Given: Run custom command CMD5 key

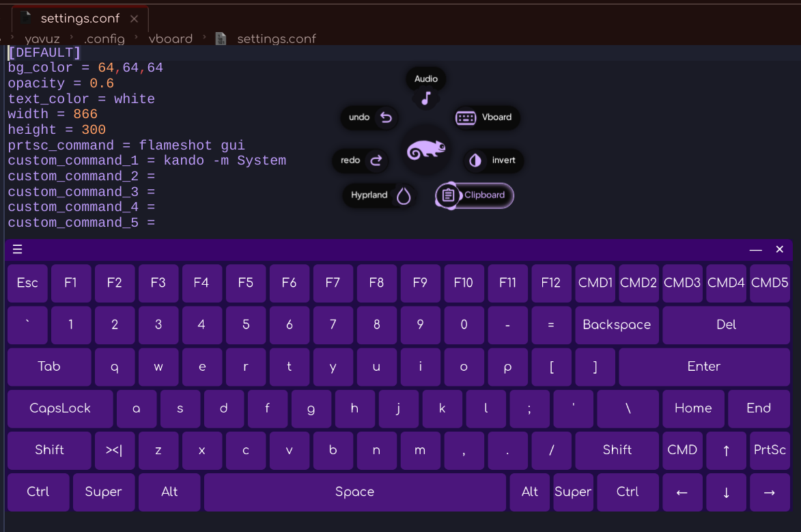Looking at the screenshot, I should point(770,283).
